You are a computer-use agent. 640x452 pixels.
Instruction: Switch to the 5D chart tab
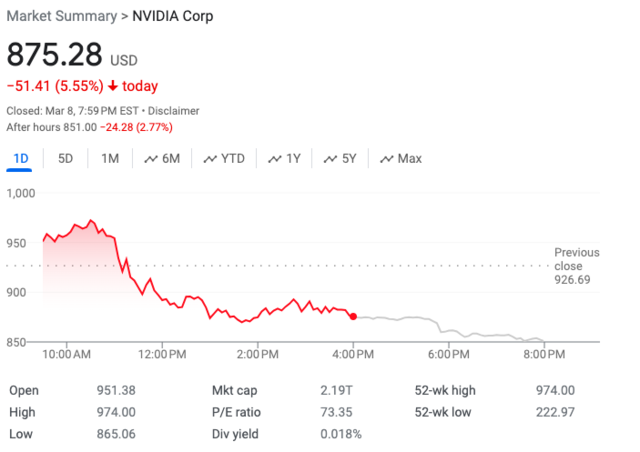pyautogui.click(x=65, y=158)
